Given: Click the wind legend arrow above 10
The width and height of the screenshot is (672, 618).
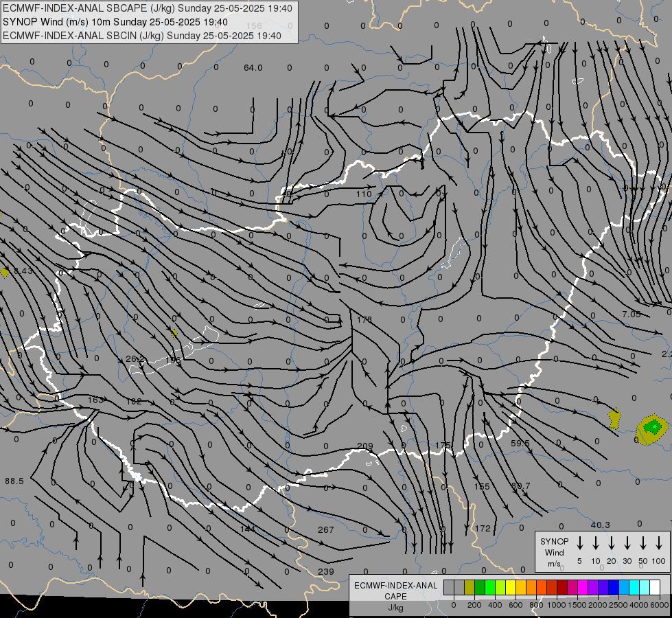Looking at the screenshot, I should tap(595, 543).
